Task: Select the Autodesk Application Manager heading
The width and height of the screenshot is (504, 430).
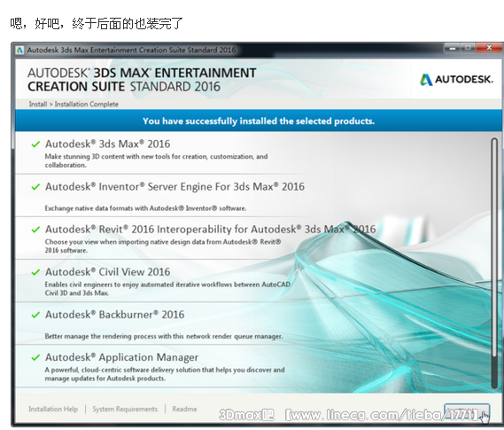Action: pyautogui.click(x=121, y=357)
